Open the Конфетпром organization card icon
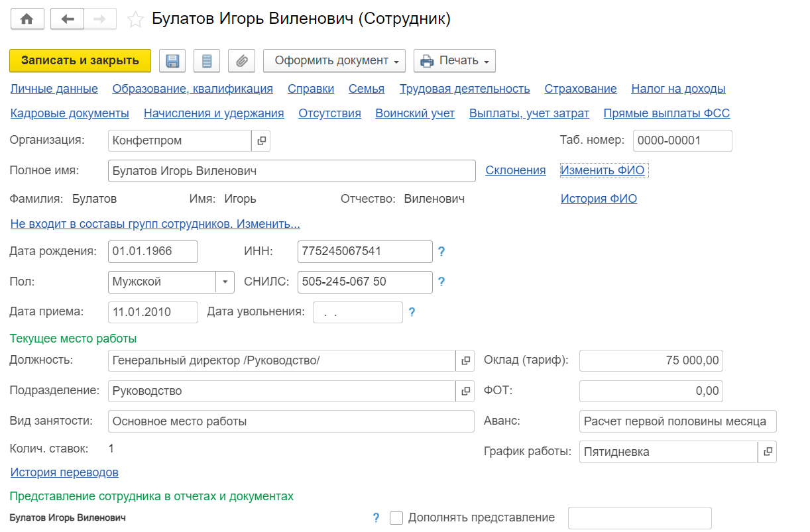This screenshot has height=532, width=810. coord(261,141)
